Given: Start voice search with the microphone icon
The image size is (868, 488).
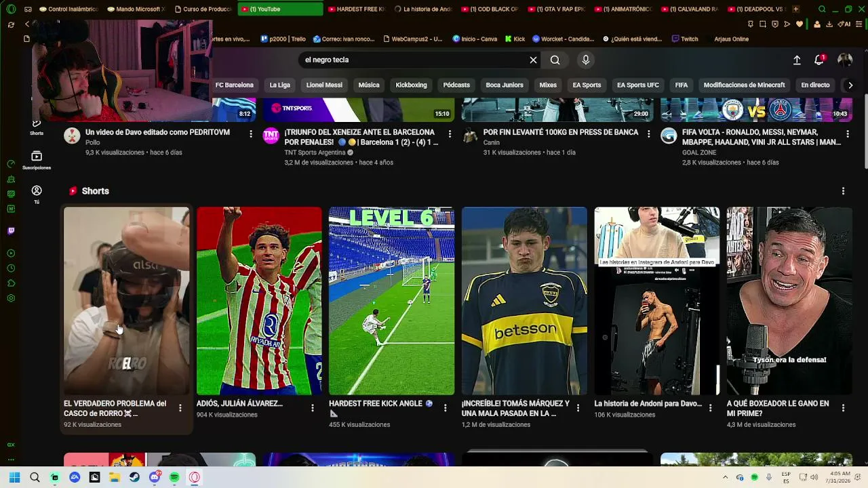Looking at the screenshot, I should pos(586,60).
